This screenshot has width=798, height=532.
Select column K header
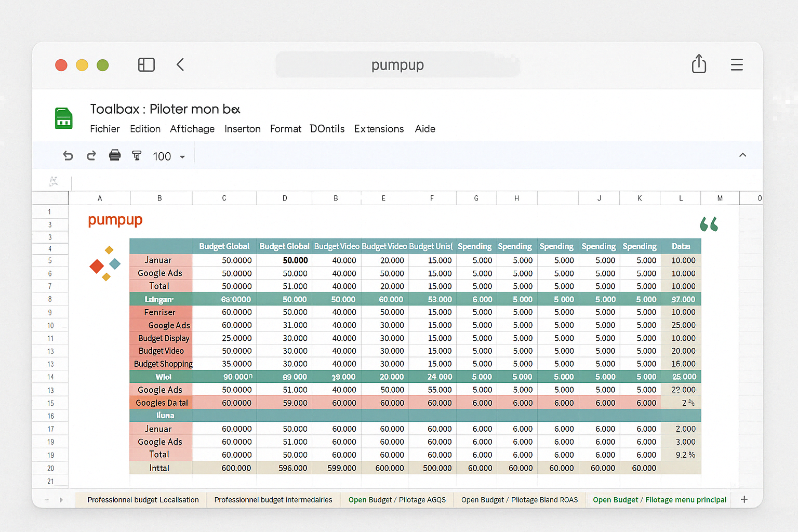(640, 198)
